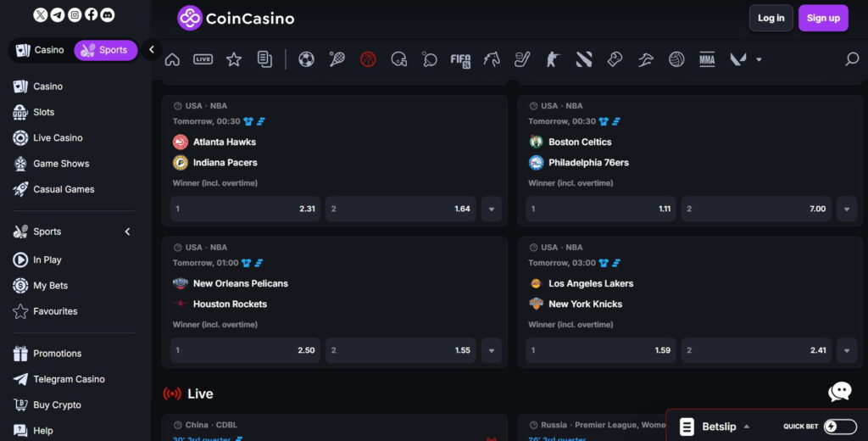Show LIVE events icon

coord(203,59)
